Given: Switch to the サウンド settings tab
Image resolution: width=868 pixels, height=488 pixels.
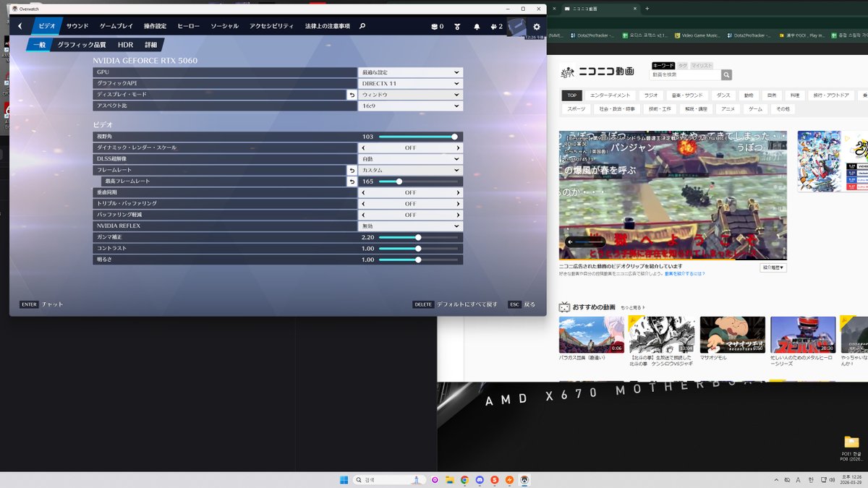Looking at the screenshot, I should tap(77, 26).
